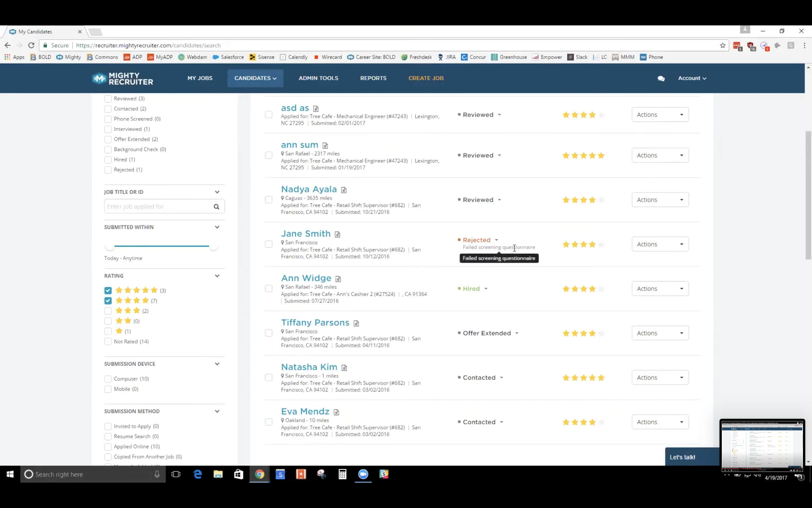
Task: Collapse the Submission Device section
Action: (x=217, y=364)
